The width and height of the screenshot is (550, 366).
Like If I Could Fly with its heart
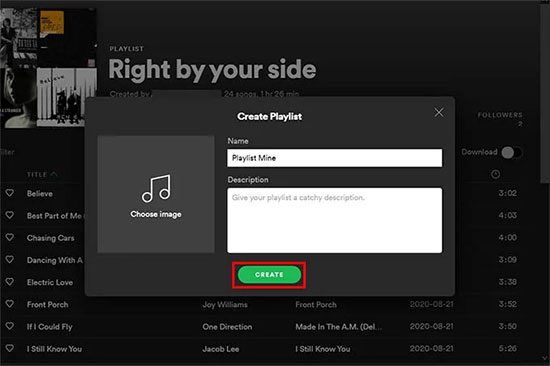[10, 326]
